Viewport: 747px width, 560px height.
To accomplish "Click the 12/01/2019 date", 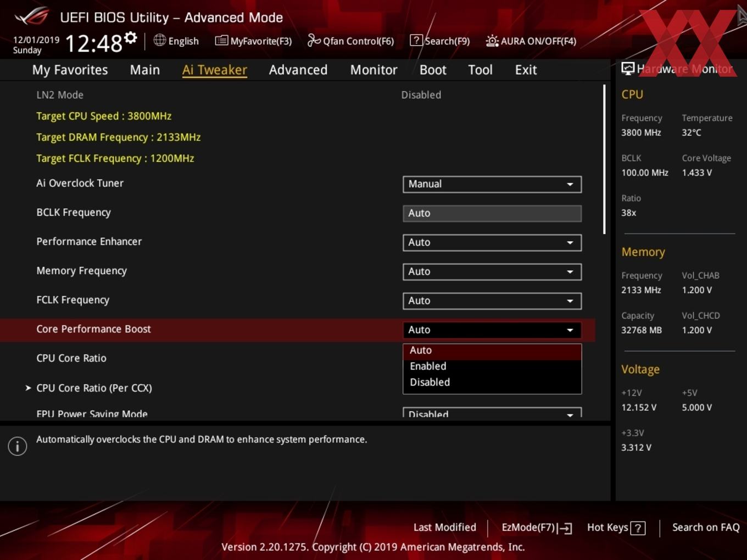I will (x=36, y=40).
